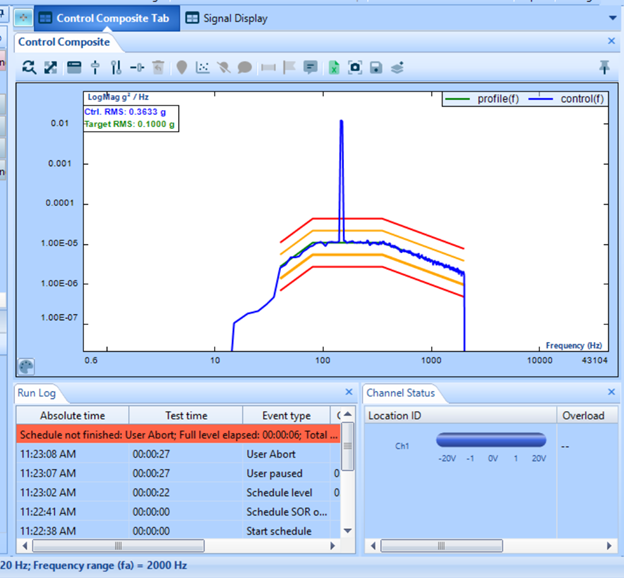Sort run log by Absolute time column
Viewport: 624px width, 578px height.
point(71,415)
